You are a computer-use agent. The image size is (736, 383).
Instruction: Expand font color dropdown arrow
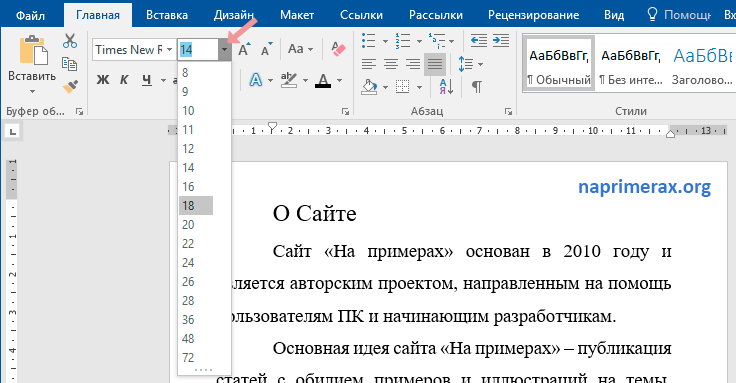click(339, 80)
